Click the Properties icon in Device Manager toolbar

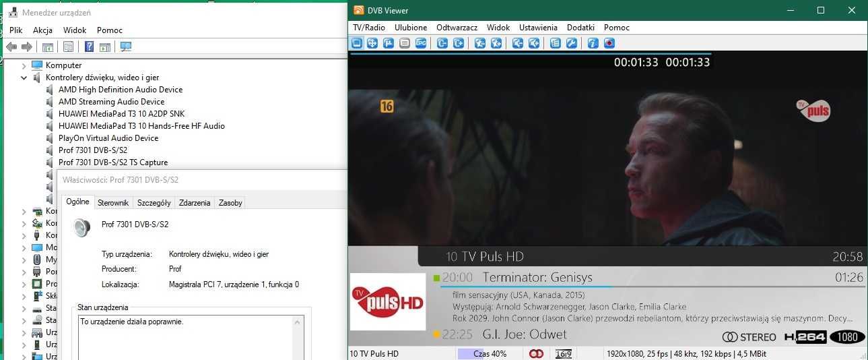[68, 47]
